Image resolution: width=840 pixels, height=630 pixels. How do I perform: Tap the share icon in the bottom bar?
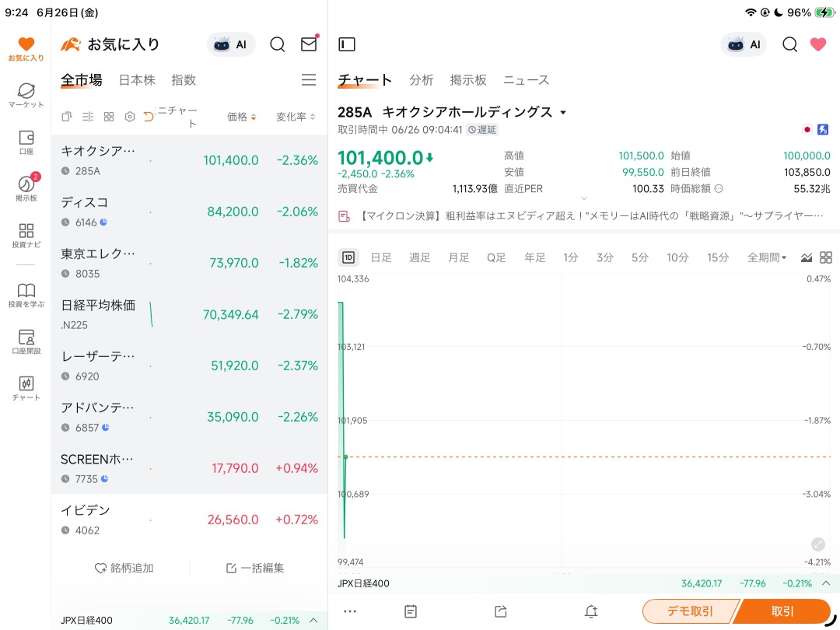click(500, 611)
